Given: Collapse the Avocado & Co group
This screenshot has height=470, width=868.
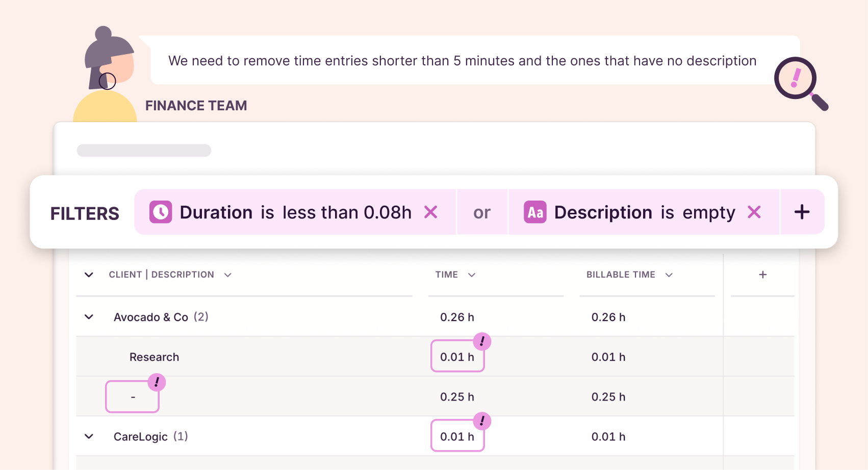Looking at the screenshot, I should (x=89, y=317).
